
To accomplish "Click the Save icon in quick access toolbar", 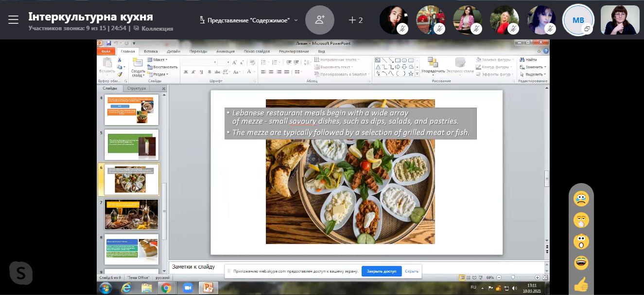I will [x=109, y=43].
